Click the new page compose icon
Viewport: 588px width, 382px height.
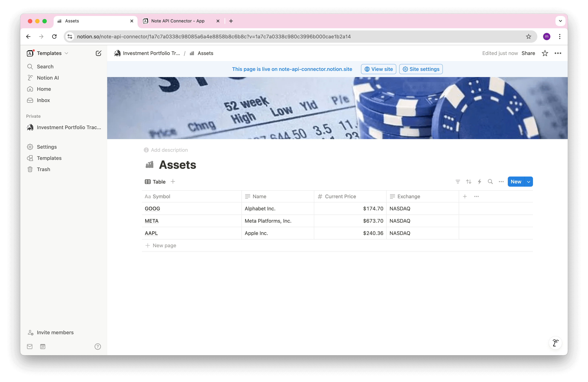(98, 53)
